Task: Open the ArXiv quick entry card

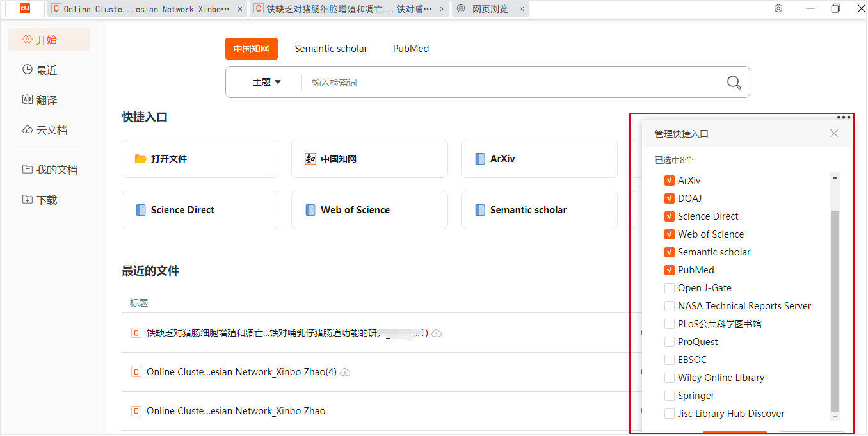Action: click(x=539, y=159)
